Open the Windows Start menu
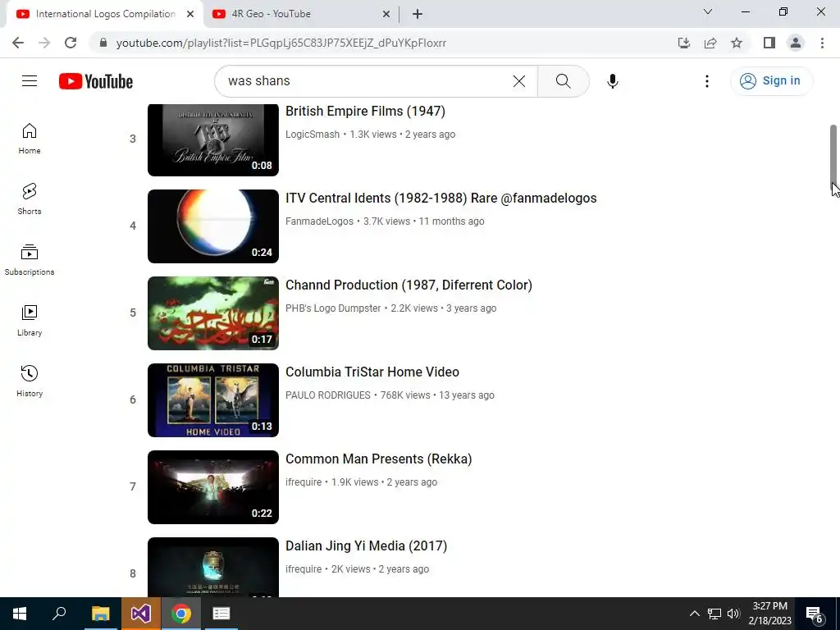Viewport: 840px width, 630px height. (20, 614)
